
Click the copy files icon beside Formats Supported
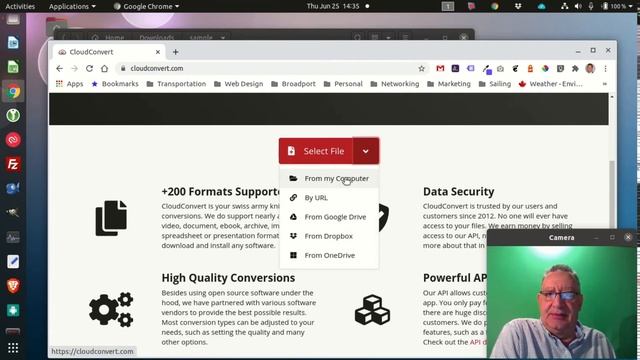111,218
